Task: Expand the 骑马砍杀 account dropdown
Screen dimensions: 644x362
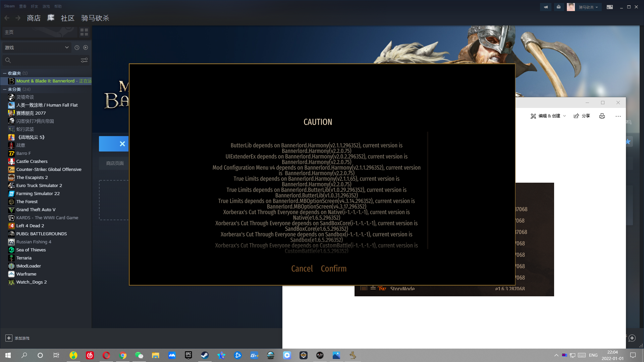Action: pyautogui.click(x=588, y=7)
